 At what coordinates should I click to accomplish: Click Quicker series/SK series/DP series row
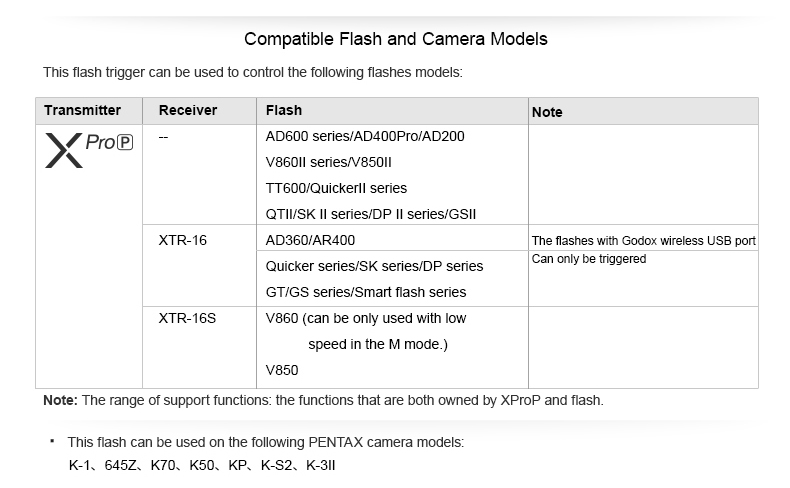coord(374,266)
